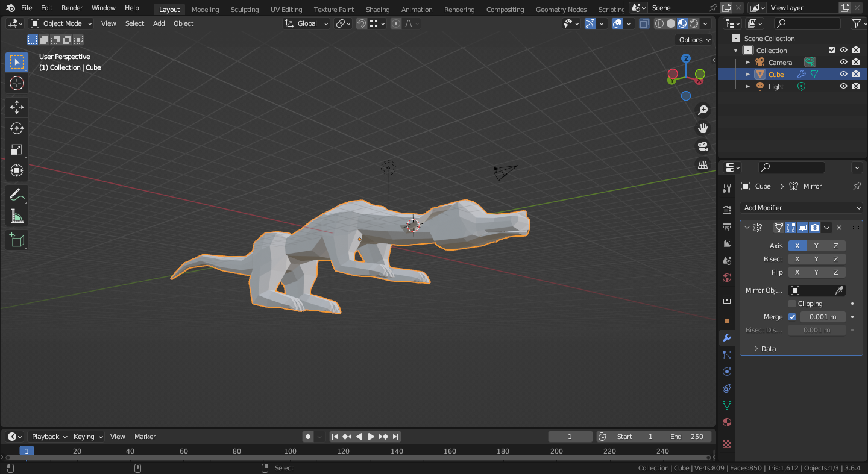
Task: Click the timeline play button
Action: (x=371, y=437)
